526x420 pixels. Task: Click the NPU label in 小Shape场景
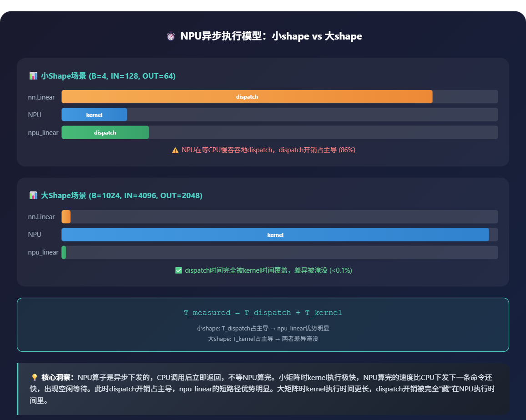tap(35, 115)
